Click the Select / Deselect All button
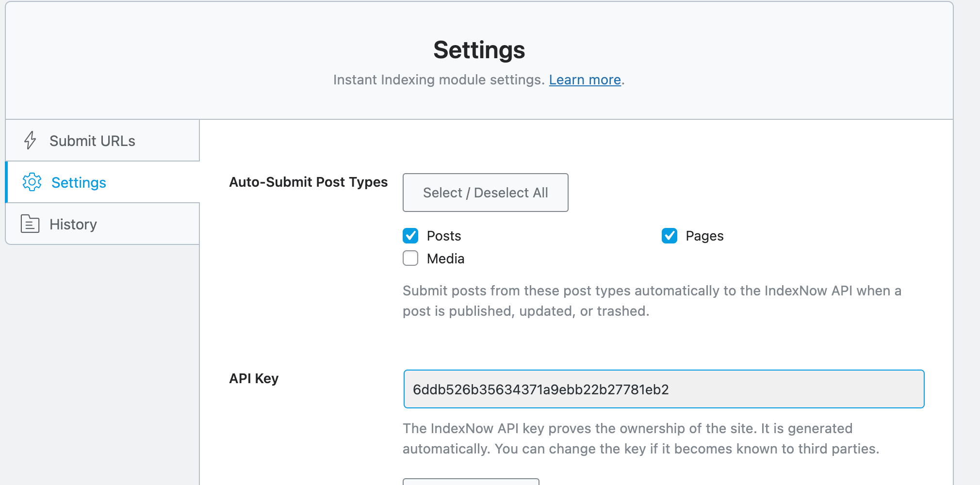This screenshot has height=485, width=980. pyautogui.click(x=485, y=193)
